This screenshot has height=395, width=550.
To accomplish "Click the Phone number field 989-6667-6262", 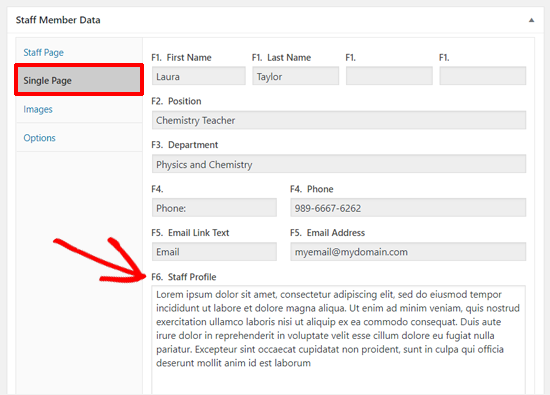I will 408,208.
